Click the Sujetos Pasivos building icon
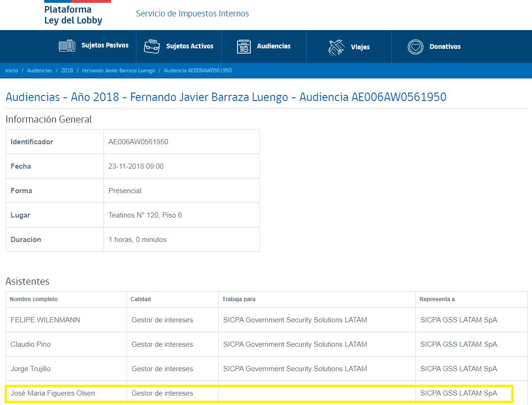Viewport: 532px width, 405px height. click(67, 46)
